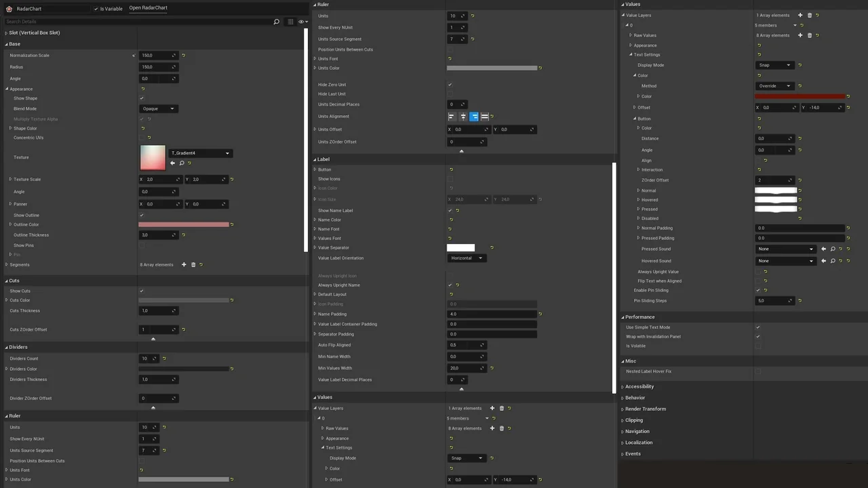Click the search icon in Search Details bar
The image size is (868, 488).
(276, 22)
